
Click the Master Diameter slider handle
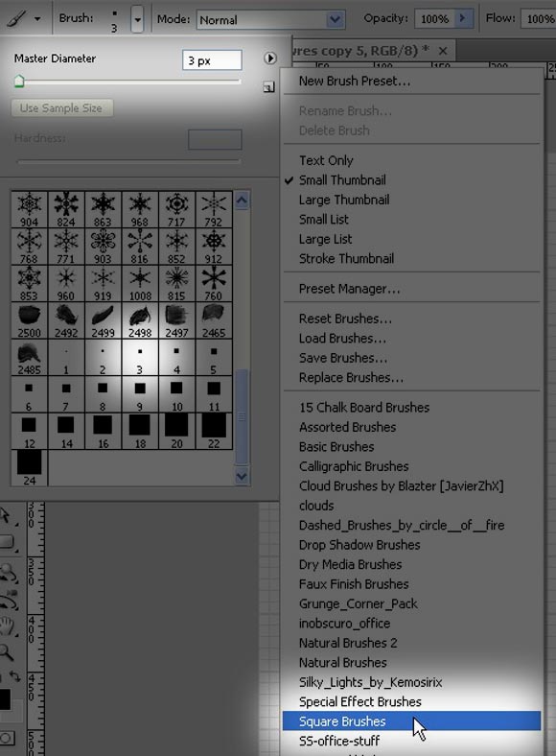point(19,81)
